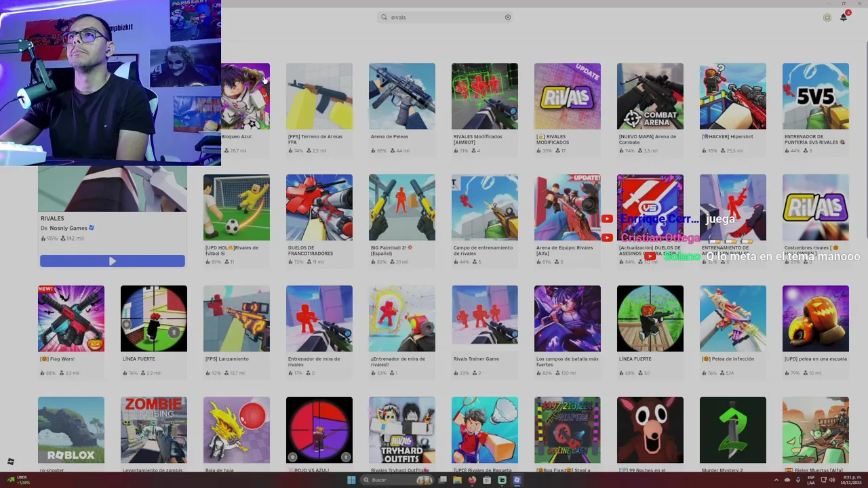Open Arena de Equipo: Rivales [Alfa]
The image size is (868, 488).
click(568, 207)
